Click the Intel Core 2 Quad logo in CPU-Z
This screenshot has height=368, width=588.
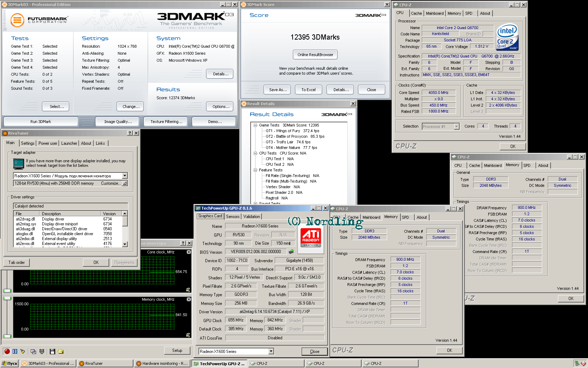507,37
